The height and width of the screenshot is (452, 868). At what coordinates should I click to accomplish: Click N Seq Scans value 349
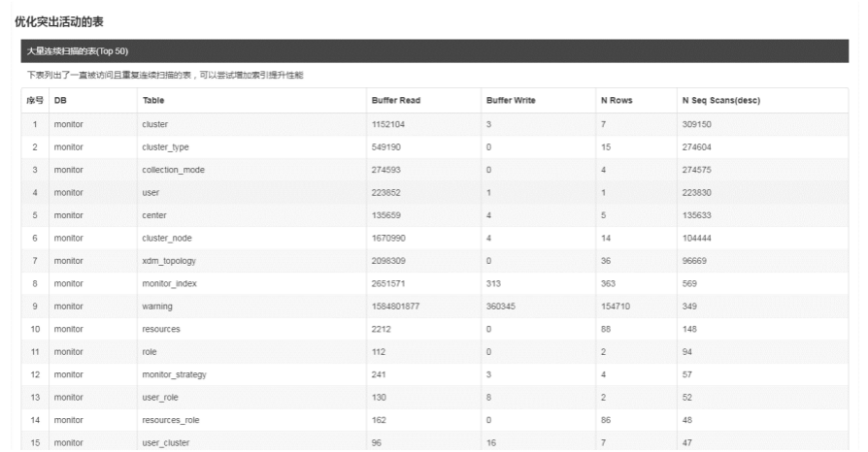click(689, 306)
